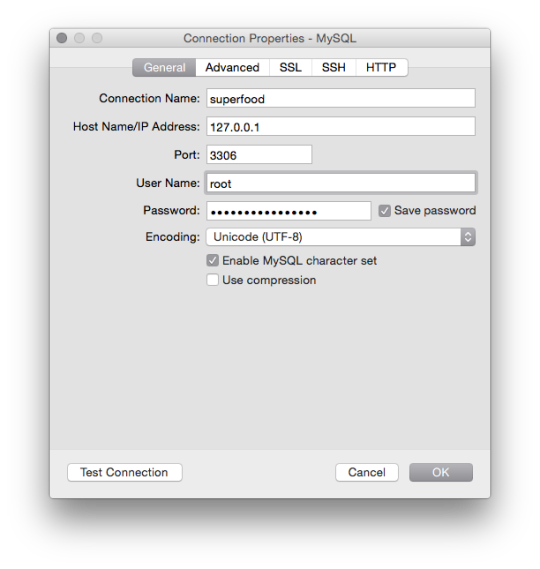Click into the User Name field
540x569 pixels.
pos(341,183)
